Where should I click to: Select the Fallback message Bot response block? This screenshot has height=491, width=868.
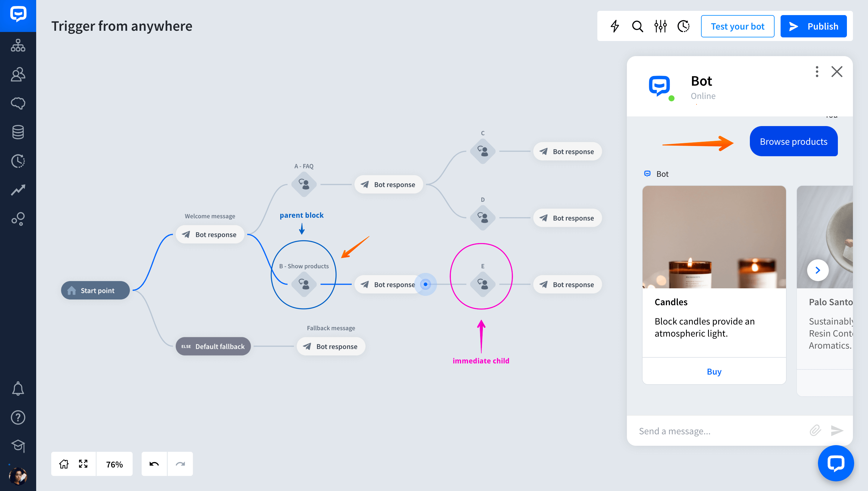[331, 346]
